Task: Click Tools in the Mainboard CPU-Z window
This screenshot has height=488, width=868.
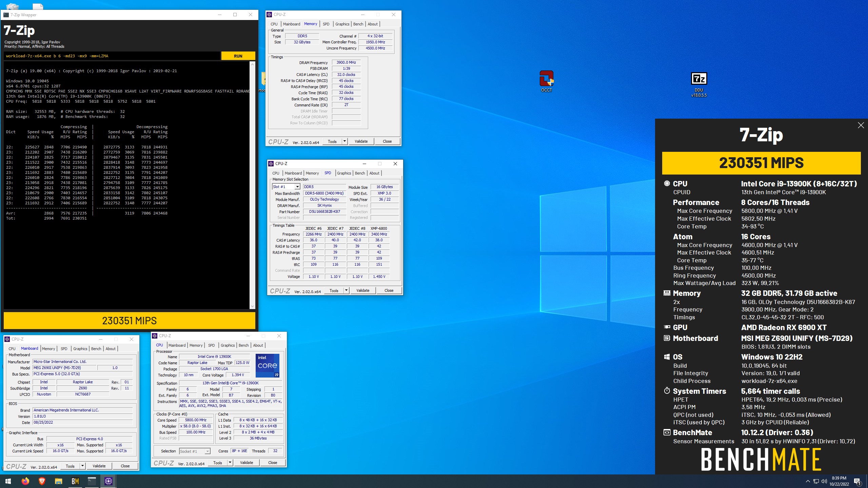Action: point(70,466)
